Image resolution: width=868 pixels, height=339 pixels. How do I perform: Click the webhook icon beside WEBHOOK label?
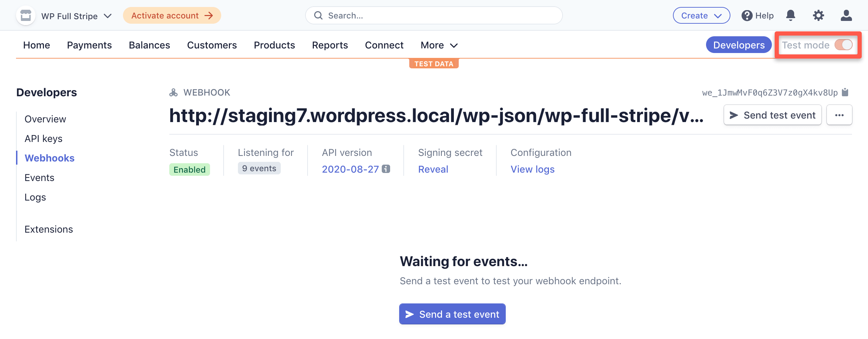174,92
